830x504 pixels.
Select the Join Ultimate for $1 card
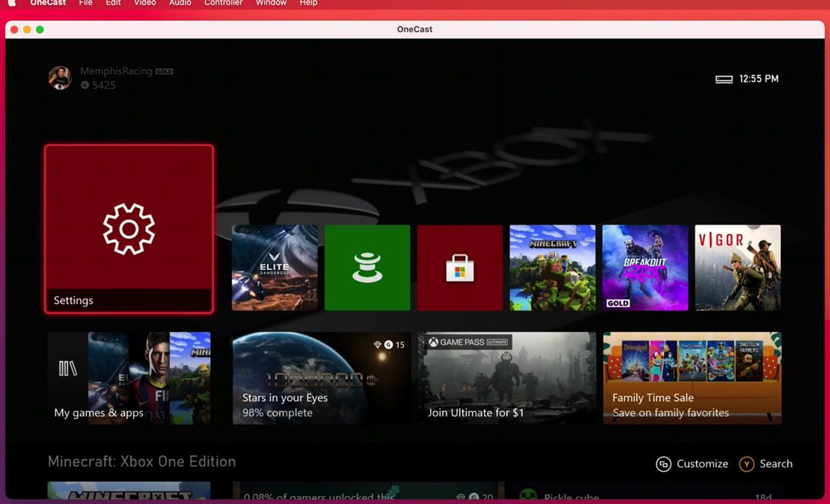click(x=507, y=378)
